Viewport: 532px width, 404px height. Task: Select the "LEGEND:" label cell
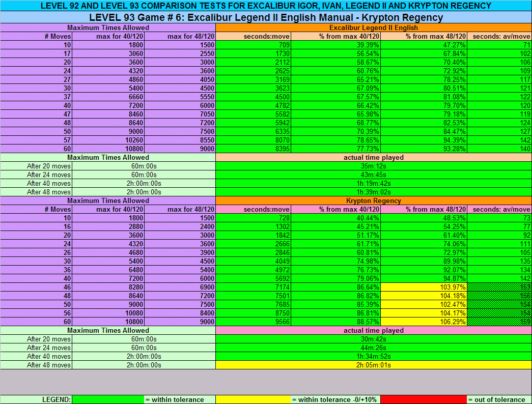coord(36,399)
